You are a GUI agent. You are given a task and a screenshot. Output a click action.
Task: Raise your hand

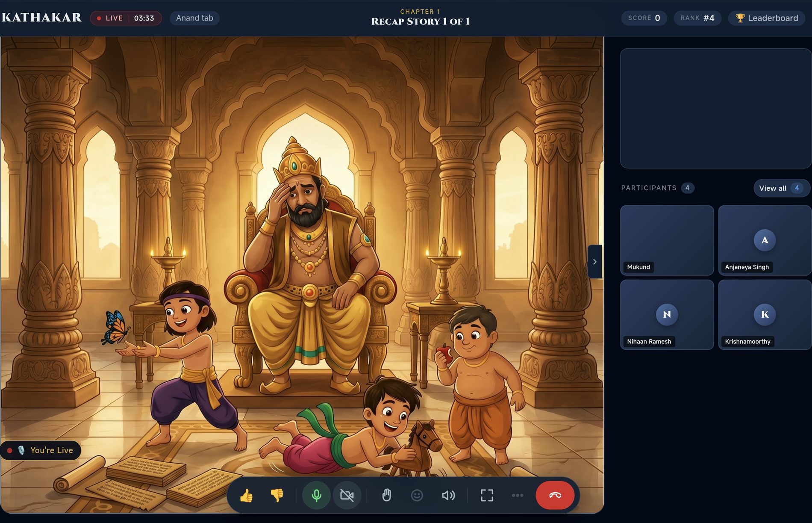click(x=386, y=495)
